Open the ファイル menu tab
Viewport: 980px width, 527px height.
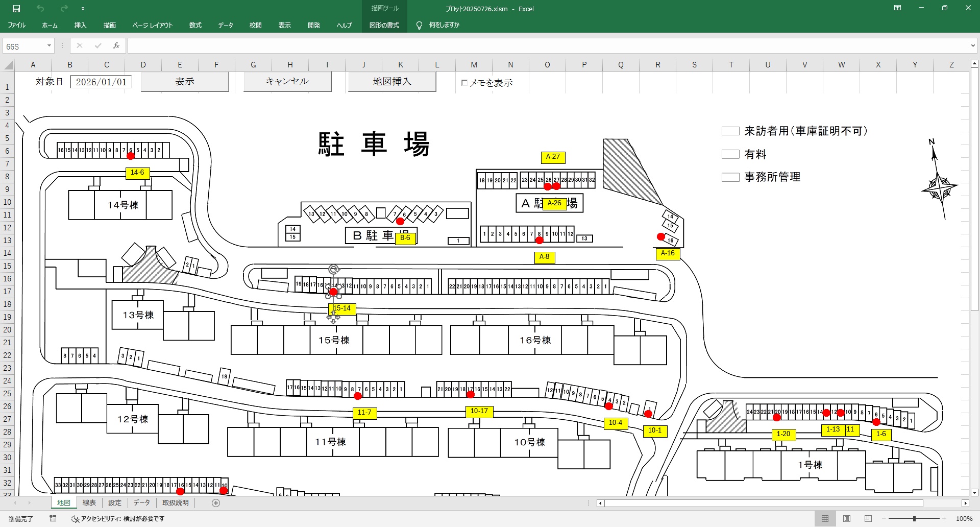click(x=16, y=25)
